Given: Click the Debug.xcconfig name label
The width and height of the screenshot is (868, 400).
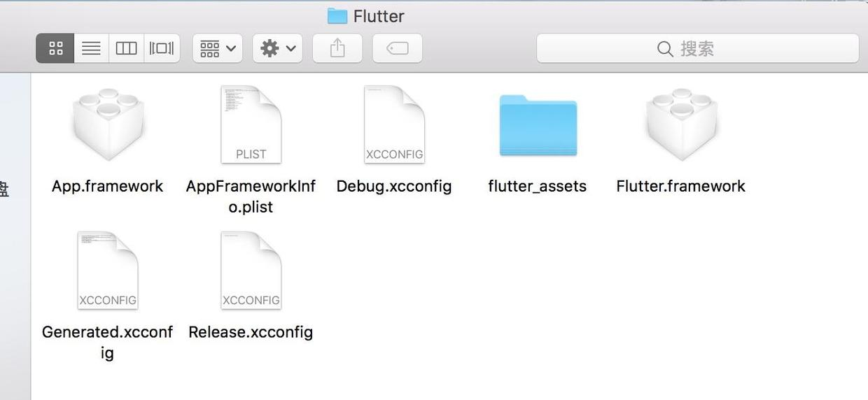Looking at the screenshot, I should point(394,186).
